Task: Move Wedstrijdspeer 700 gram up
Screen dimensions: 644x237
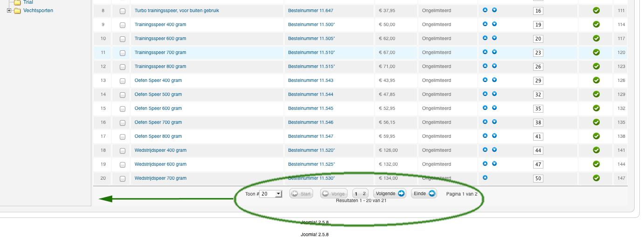Action: [485, 177]
